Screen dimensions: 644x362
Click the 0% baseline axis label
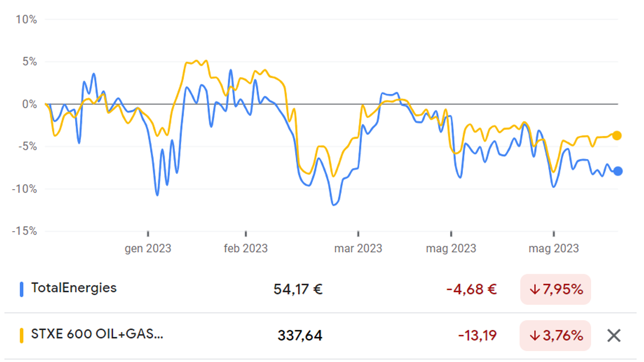(29, 104)
